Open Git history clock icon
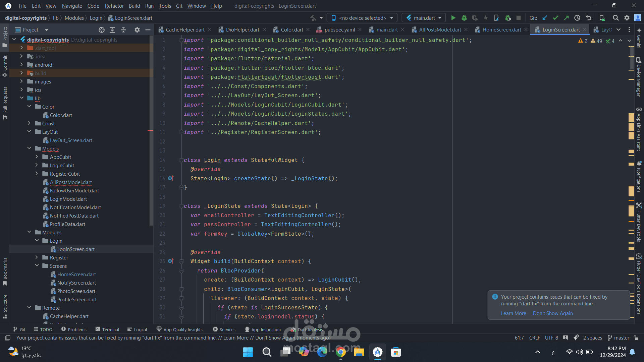Image resolution: width=644 pixels, height=362 pixels. click(x=577, y=18)
